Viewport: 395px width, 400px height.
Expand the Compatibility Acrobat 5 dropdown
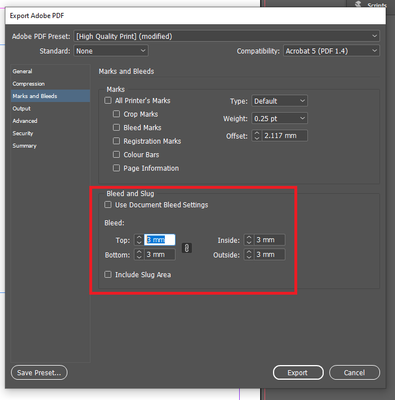click(x=331, y=51)
